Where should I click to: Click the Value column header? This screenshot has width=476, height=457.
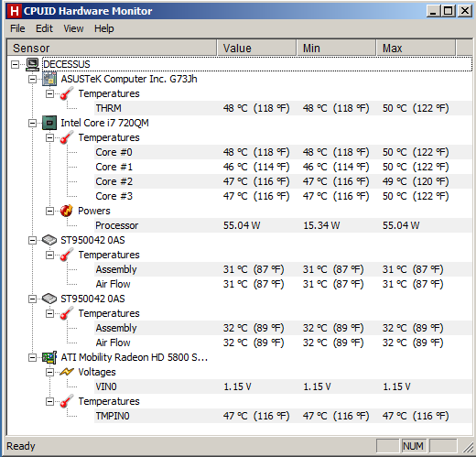coord(257,48)
